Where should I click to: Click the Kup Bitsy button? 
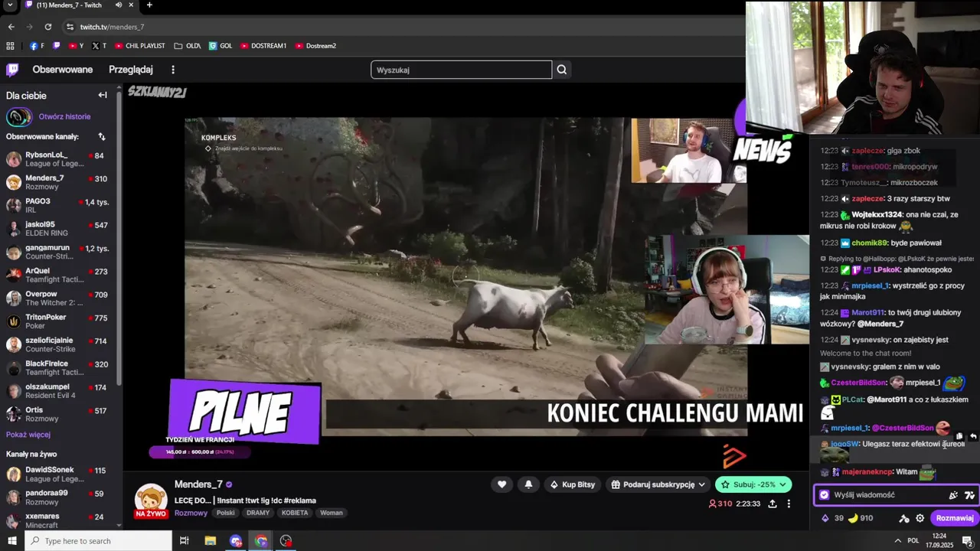click(x=572, y=484)
